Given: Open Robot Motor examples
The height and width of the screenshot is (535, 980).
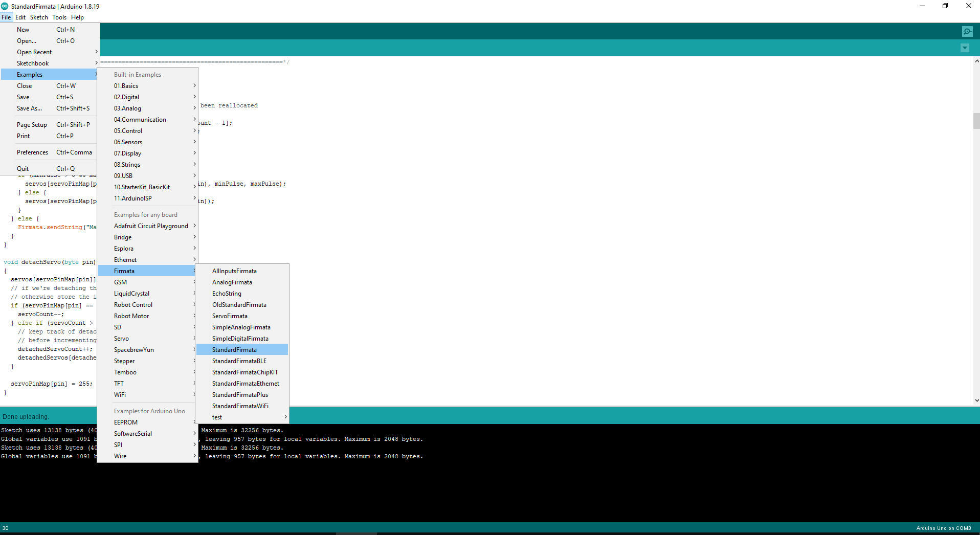Looking at the screenshot, I should pos(147,316).
